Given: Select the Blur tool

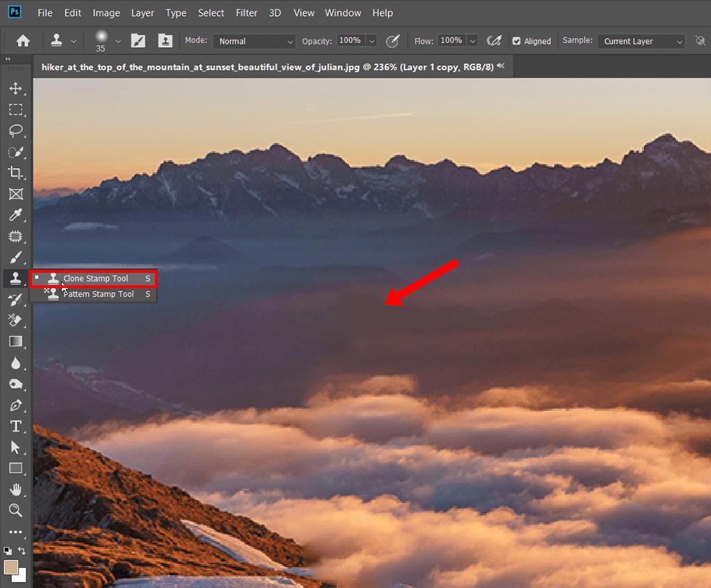Looking at the screenshot, I should point(15,362).
